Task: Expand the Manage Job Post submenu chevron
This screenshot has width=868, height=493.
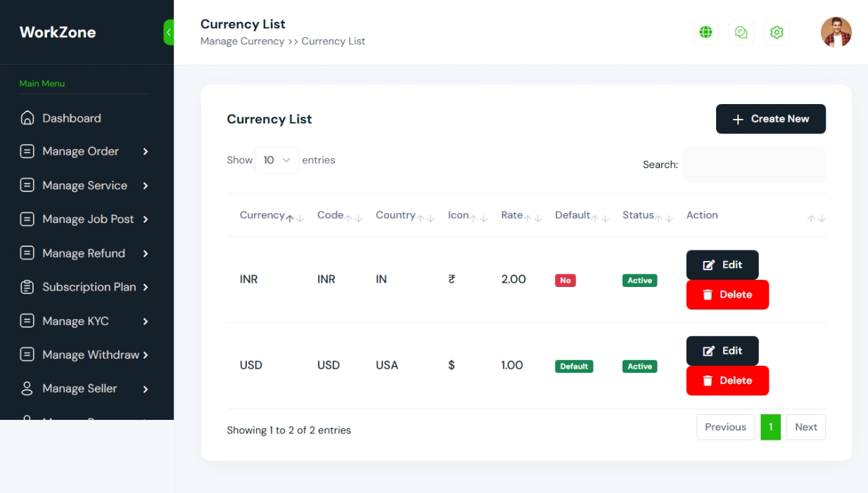Action: tap(146, 219)
